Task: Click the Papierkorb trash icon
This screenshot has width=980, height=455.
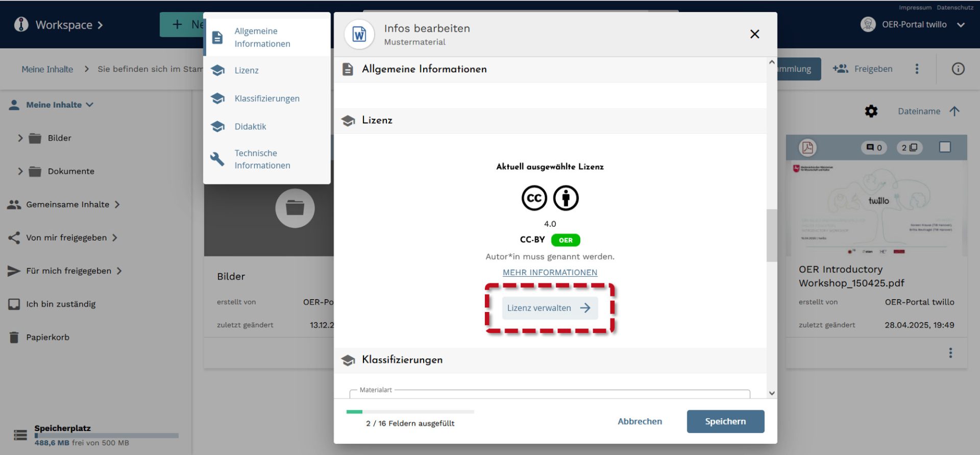Action: coord(14,337)
